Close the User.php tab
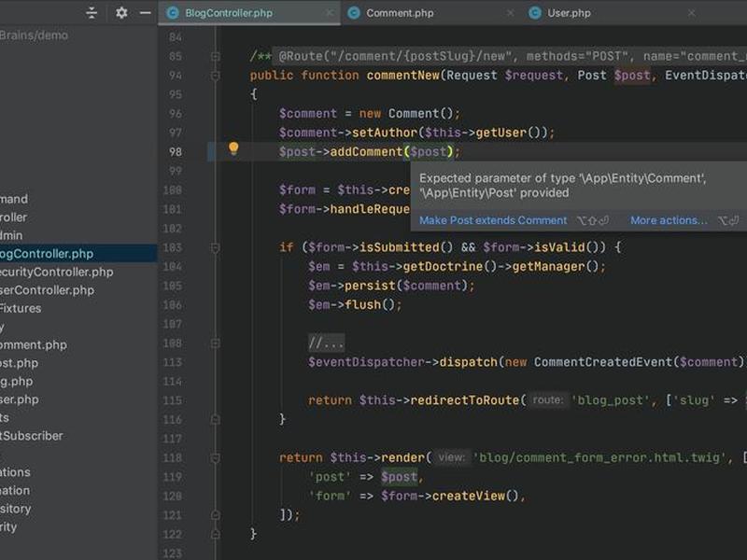This screenshot has height=560, width=747. [x=691, y=13]
